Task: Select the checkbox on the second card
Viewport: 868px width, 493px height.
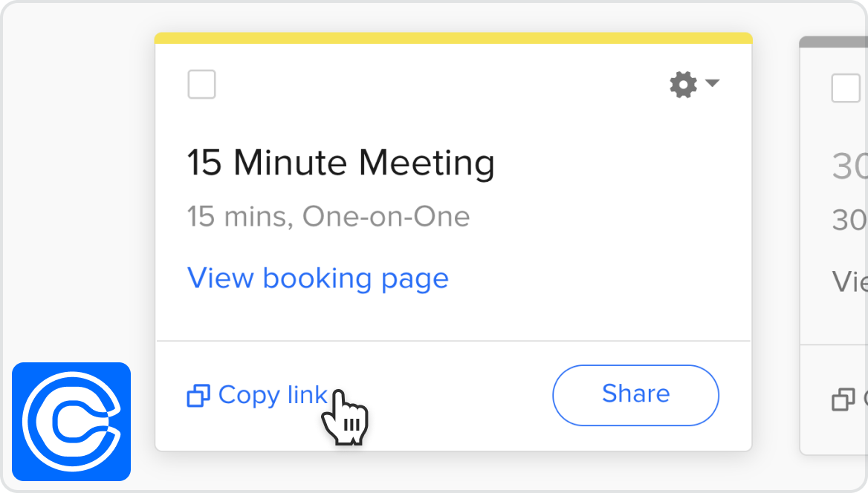Action: (846, 88)
